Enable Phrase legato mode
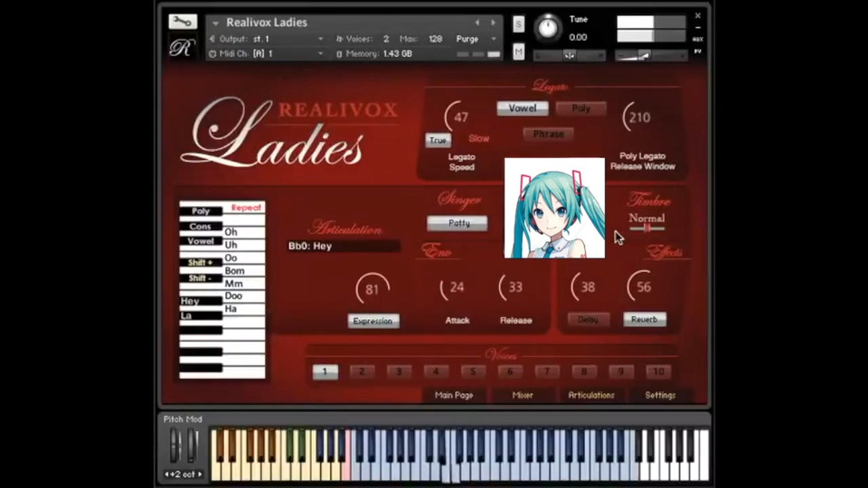Image resolution: width=868 pixels, height=488 pixels. click(x=548, y=134)
